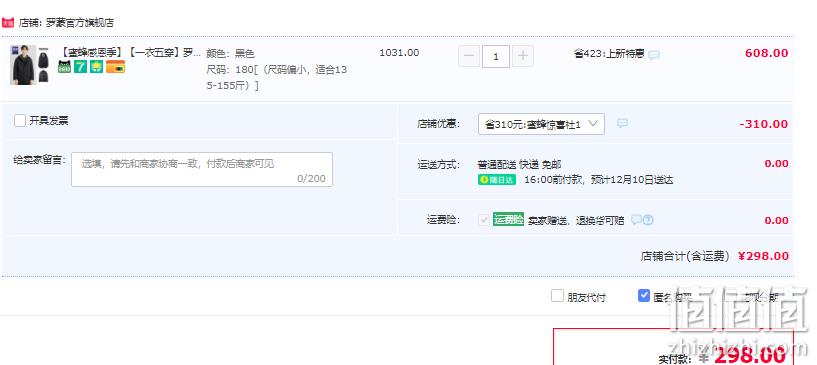Click the green sunflower badge icon
The height and width of the screenshot is (365, 817).
96,67
